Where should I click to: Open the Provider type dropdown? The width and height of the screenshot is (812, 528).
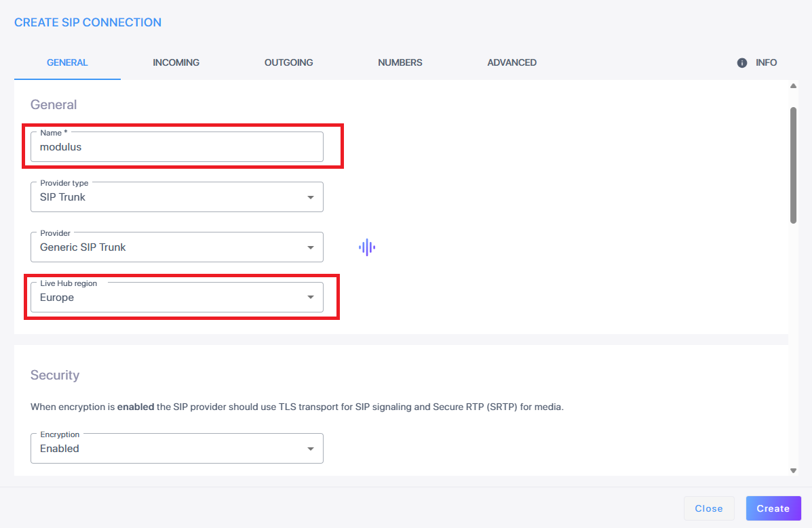point(176,197)
